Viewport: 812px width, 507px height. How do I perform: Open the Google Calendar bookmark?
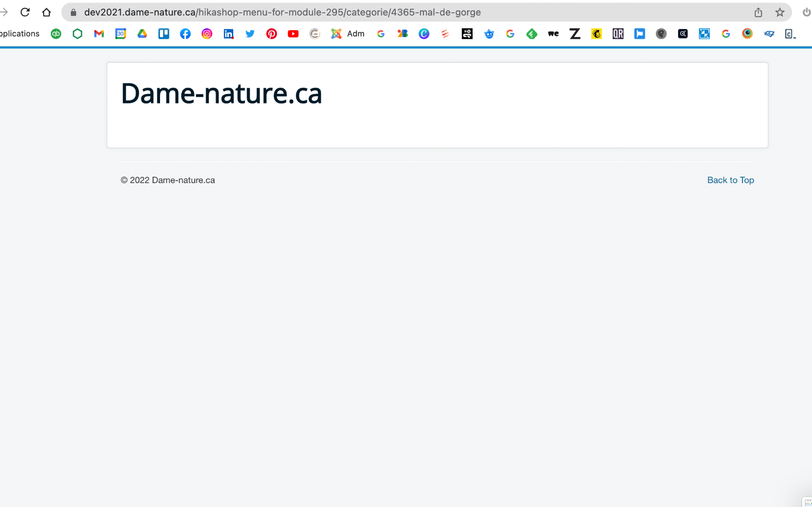tap(121, 34)
